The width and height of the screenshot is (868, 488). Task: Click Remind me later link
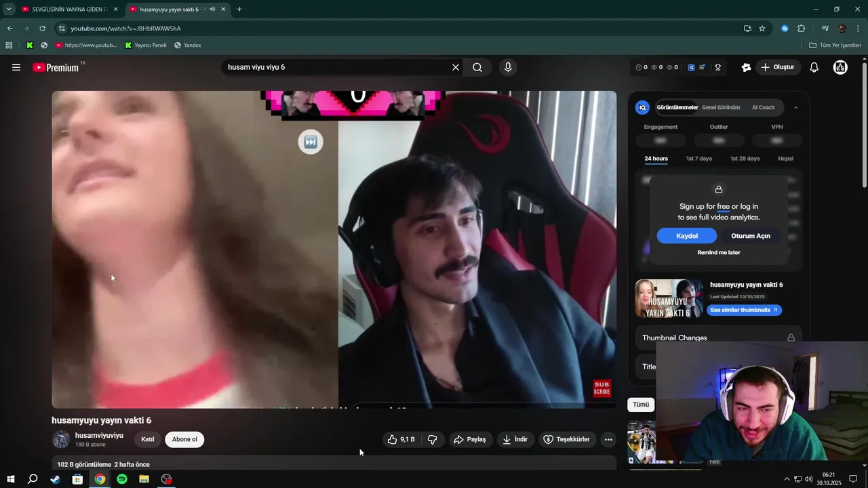click(x=719, y=252)
